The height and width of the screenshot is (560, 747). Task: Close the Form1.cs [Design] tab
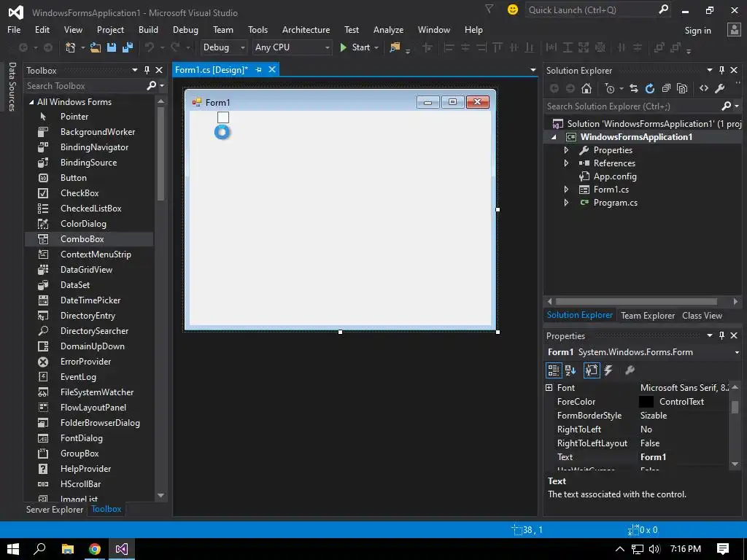tap(272, 69)
